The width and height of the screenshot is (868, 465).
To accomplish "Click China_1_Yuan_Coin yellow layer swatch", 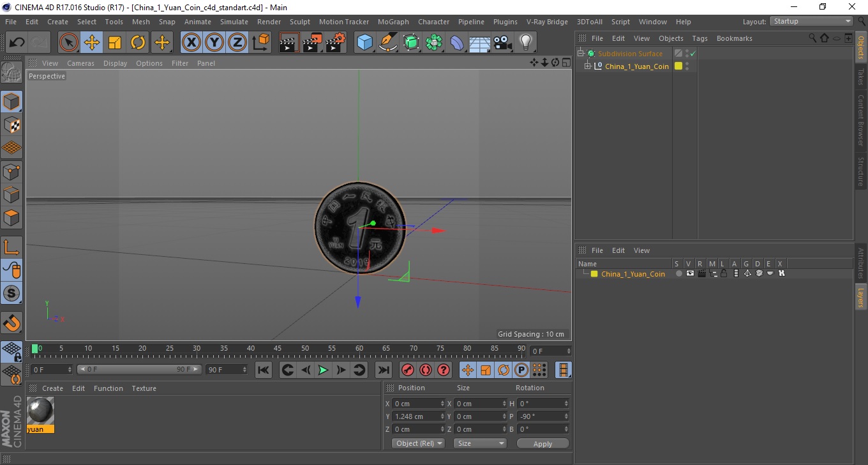I will (x=678, y=66).
